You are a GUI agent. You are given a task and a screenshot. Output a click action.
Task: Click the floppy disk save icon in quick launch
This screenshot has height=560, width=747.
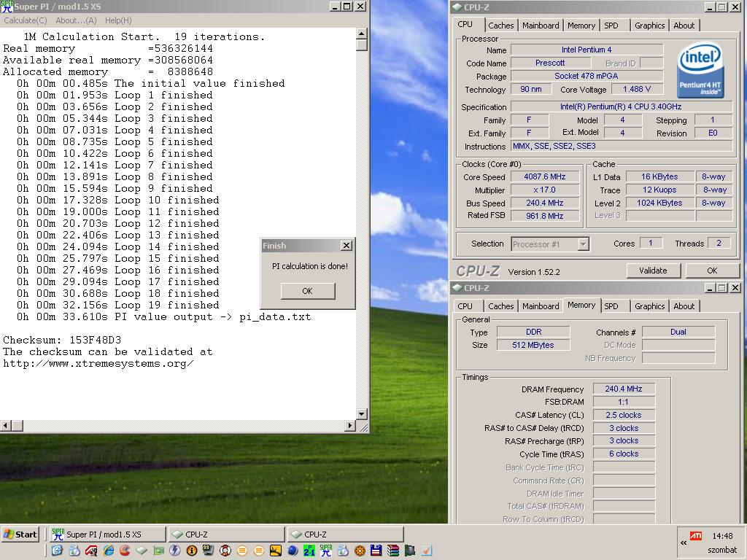376,551
